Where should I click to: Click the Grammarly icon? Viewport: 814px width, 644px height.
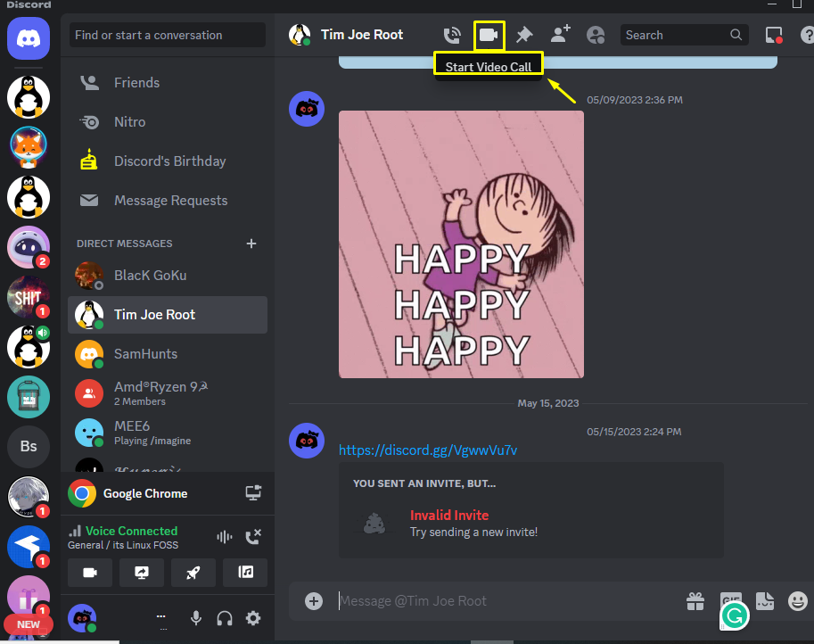[735, 616]
